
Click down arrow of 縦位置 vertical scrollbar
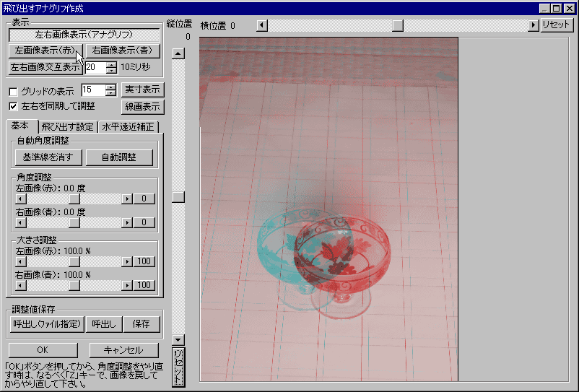pyautogui.click(x=178, y=339)
